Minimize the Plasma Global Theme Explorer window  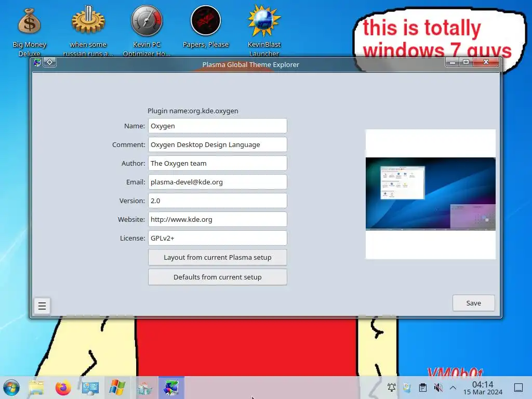[453, 62]
